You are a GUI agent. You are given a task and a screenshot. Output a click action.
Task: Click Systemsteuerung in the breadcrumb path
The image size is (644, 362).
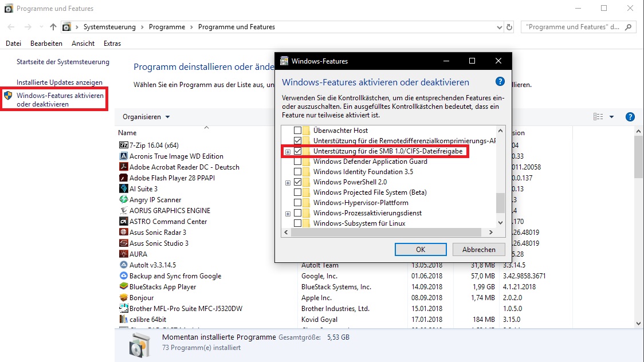109,27
